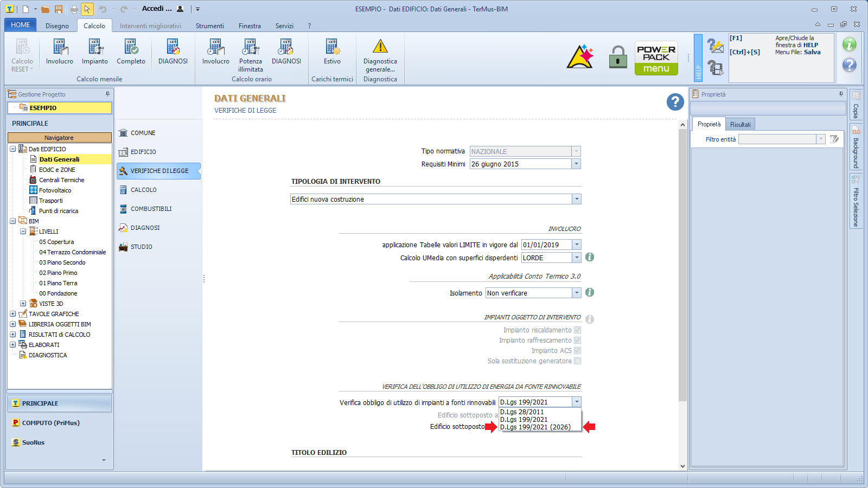Image resolution: width=868 pixels, height=488 pixels.
Task: Enable Sola sostituzione generatore checkbox
Action: click(577, 361)
